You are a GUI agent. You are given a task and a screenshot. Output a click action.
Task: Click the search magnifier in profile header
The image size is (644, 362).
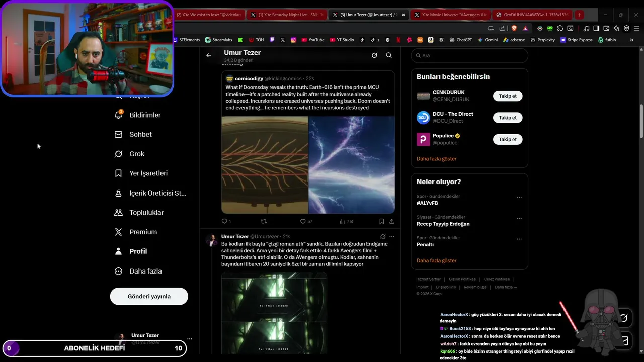point(389,55)
